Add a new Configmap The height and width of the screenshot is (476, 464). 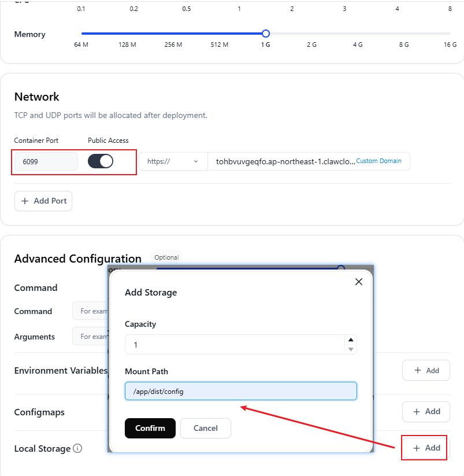tap(426, 411)
